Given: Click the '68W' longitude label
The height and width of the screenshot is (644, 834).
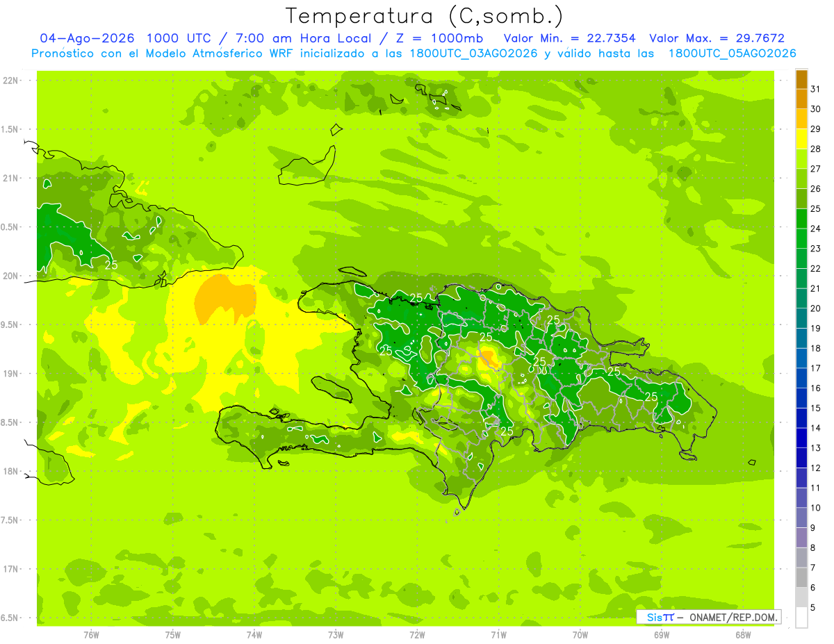Looking at the screenshot, I should [743, 635].
